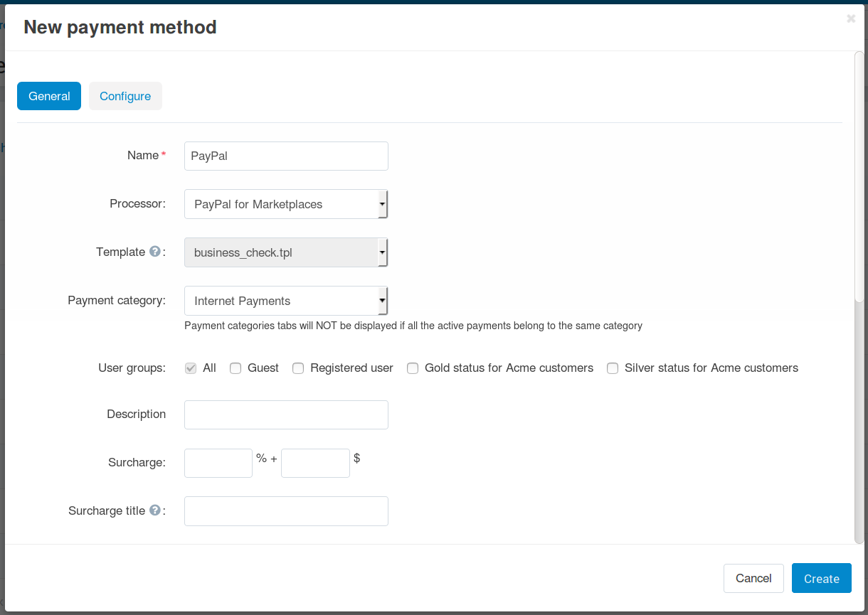
Task: Click the New payment method heading
Action: click(x=120, y=27)
